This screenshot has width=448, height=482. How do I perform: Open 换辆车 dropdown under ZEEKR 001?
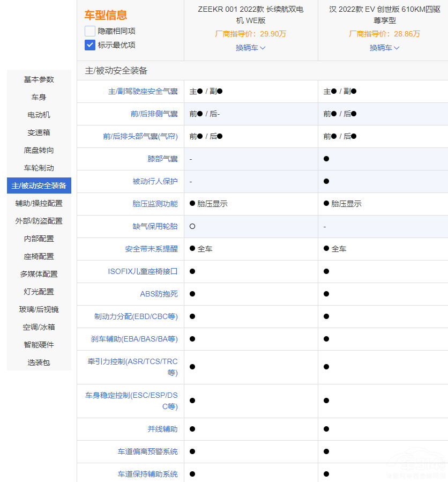coord(250,48)
